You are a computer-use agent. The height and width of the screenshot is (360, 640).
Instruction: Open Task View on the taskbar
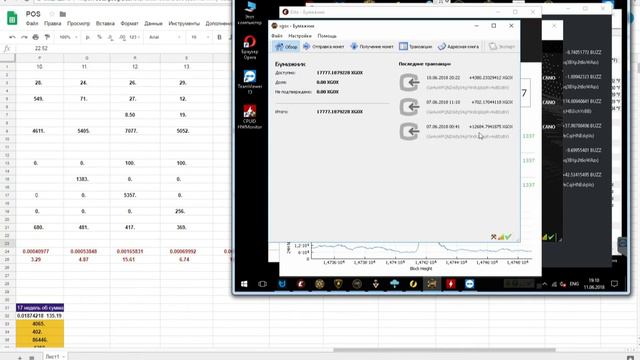pyautogui.click(x=262, y=284)
